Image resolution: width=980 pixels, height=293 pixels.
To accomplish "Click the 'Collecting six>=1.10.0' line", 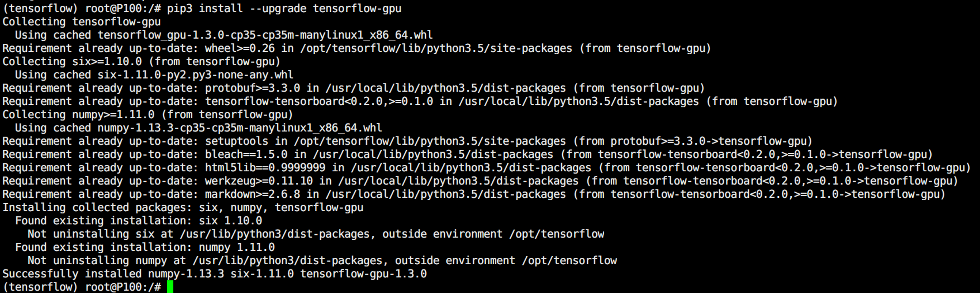I will pos(142,62).
